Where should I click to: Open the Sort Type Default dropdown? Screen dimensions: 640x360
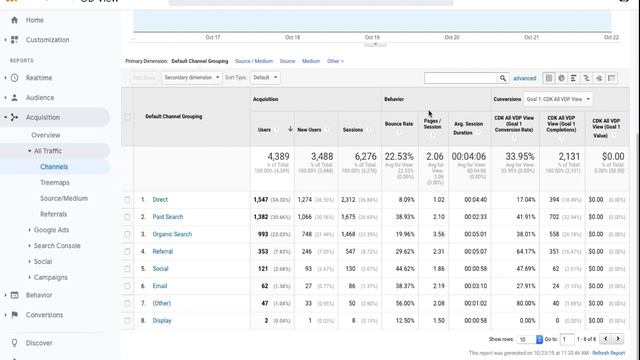(x=265, y=78)
